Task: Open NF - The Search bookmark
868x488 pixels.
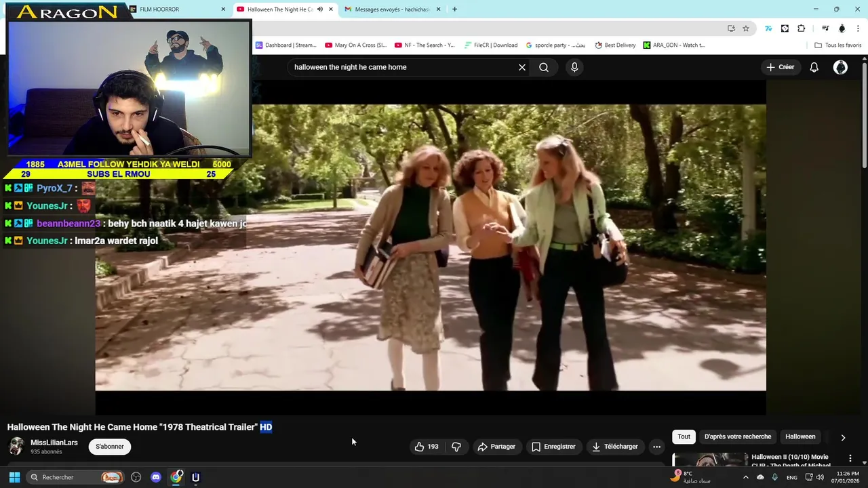Action: click(425, 45)
